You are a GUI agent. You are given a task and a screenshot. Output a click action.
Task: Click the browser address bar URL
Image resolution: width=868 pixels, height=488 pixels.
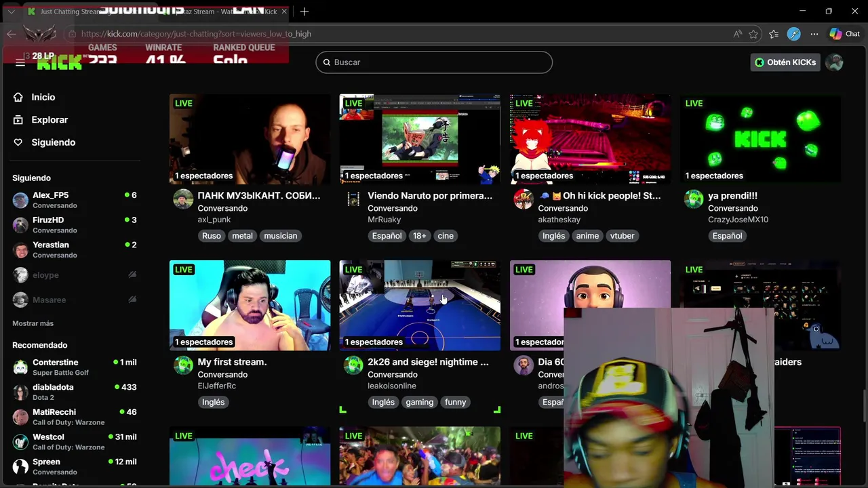tap(197, 34)
